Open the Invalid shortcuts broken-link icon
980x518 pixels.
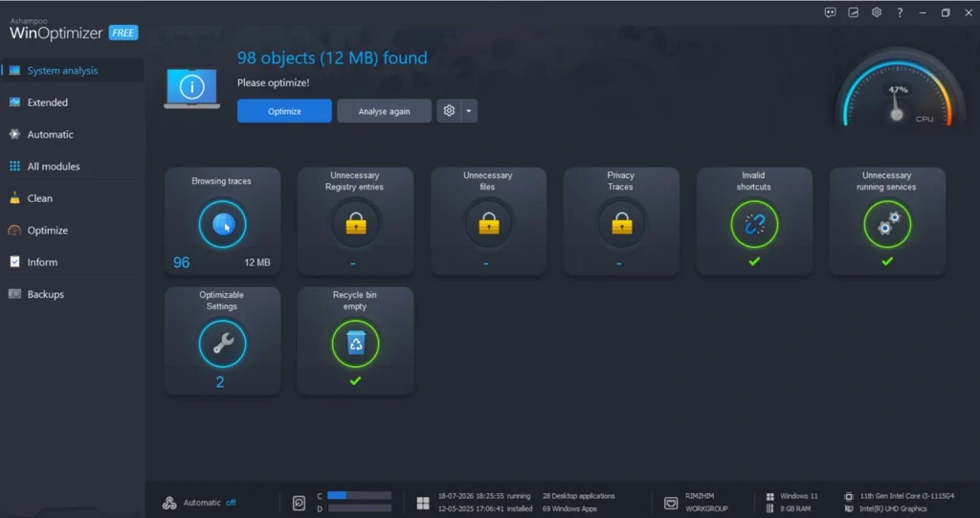[x=754, y=224]
